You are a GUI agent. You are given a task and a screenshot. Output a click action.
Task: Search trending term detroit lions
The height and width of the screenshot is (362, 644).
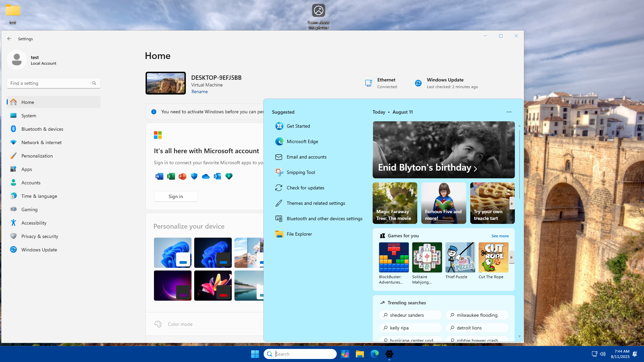[x=477, y=328]
